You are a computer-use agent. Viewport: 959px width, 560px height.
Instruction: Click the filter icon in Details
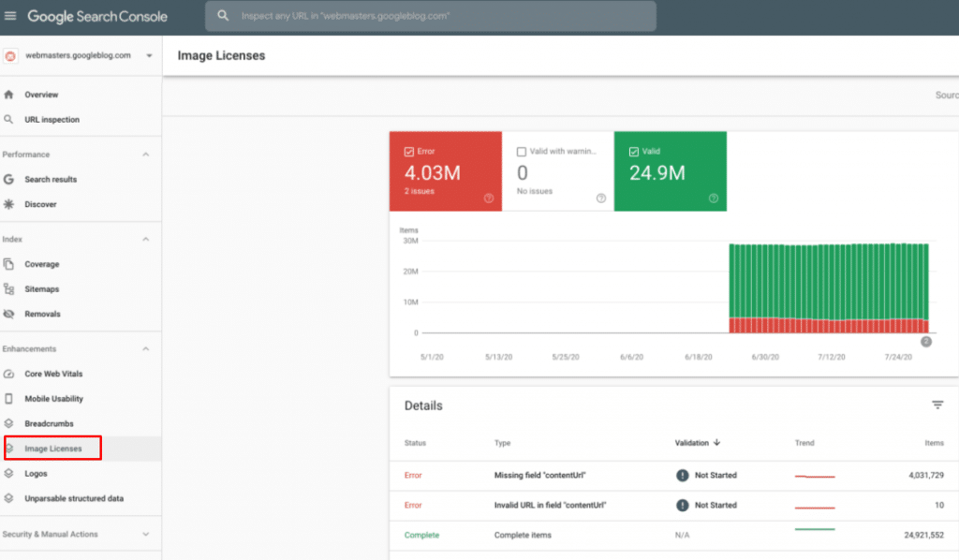937,405
